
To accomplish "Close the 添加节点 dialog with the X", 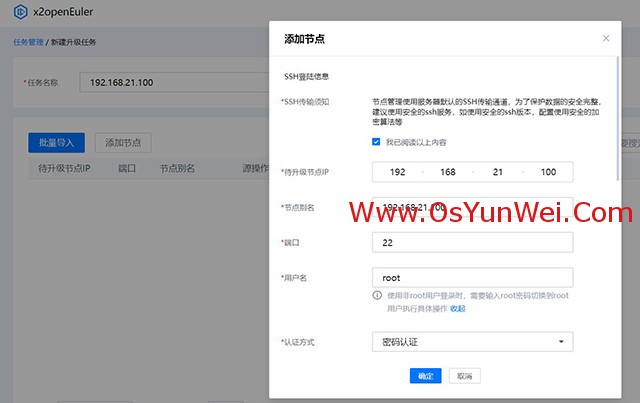I will pyautogui.click(x=606, y=38).
